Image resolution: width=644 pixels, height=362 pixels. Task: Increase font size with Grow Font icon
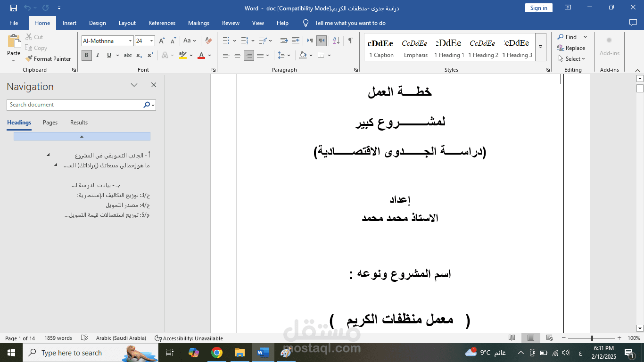pos(162,41)
